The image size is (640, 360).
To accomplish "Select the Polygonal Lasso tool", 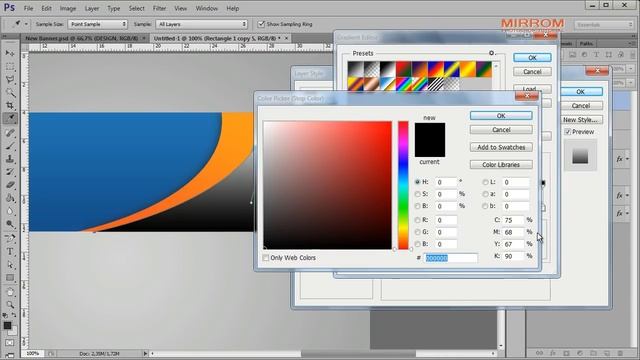I will click(x=10, y=79).
